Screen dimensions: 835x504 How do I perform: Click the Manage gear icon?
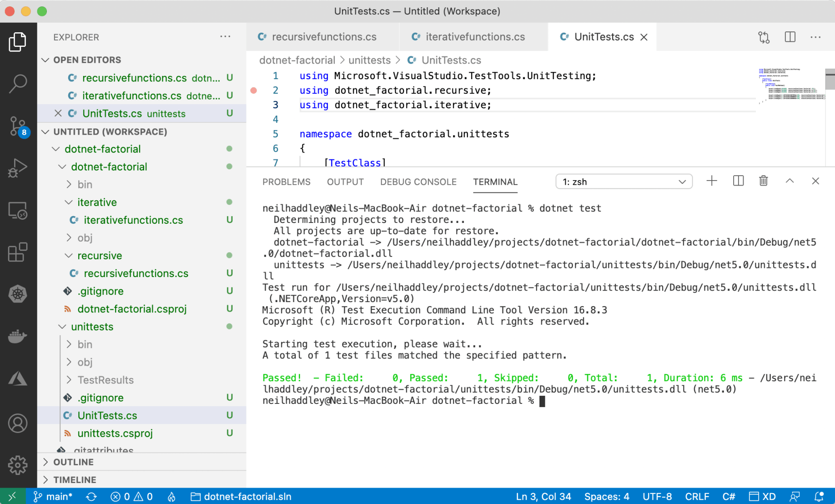pyautogui.click(x=18, y=464)
